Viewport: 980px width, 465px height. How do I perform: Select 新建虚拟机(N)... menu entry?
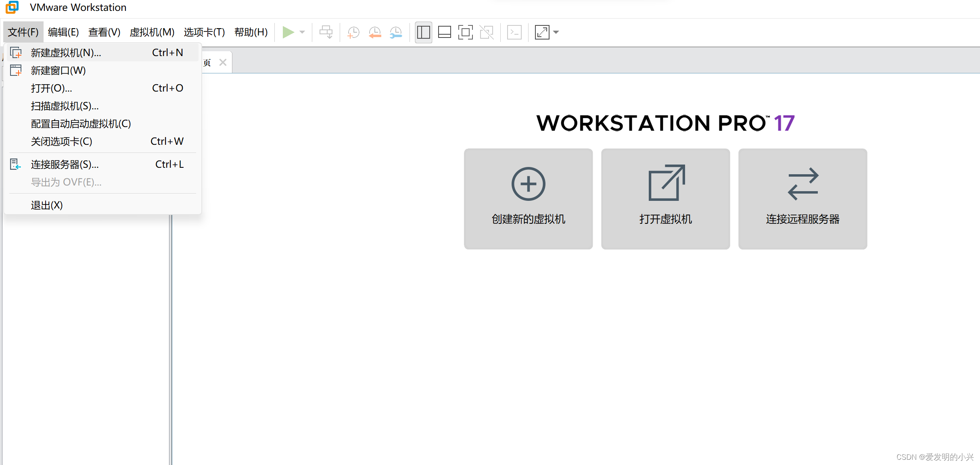coord(102,53)
